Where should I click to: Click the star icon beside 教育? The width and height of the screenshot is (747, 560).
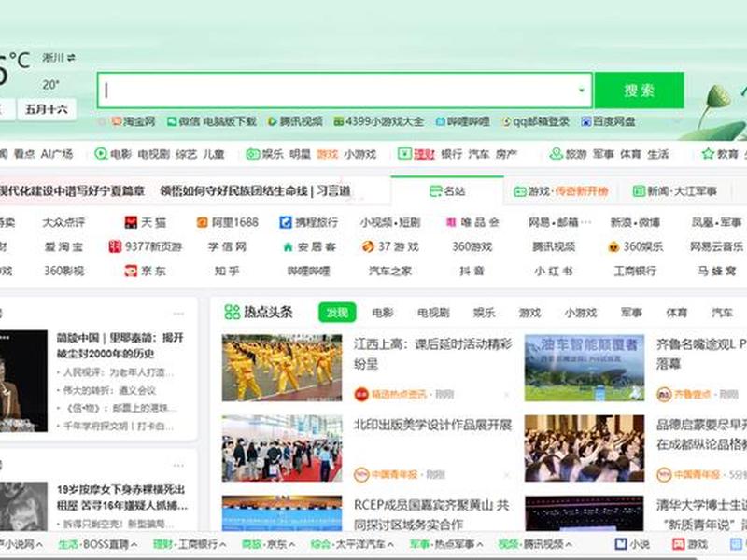(x=709, y=154)
